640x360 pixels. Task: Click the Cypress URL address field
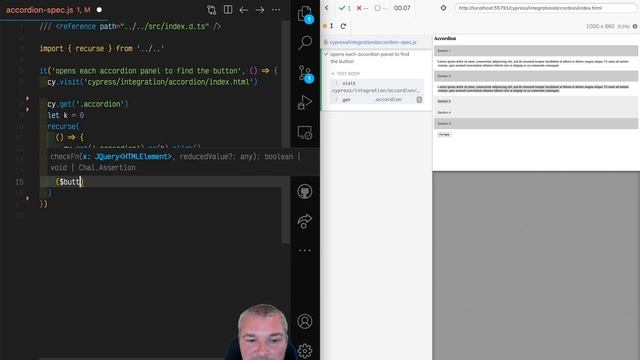coord(546,8)
